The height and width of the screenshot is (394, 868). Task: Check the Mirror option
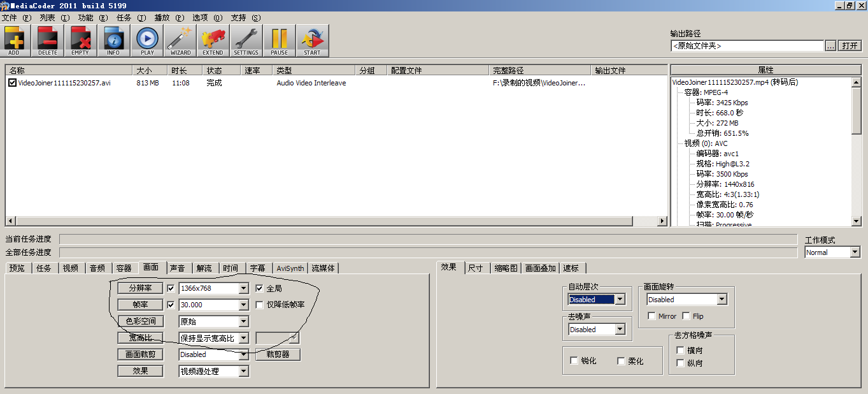(x=651, y=316)
